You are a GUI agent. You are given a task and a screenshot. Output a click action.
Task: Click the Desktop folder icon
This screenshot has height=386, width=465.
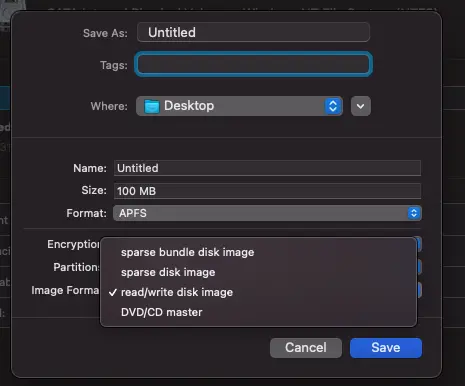tap(152, 106)
